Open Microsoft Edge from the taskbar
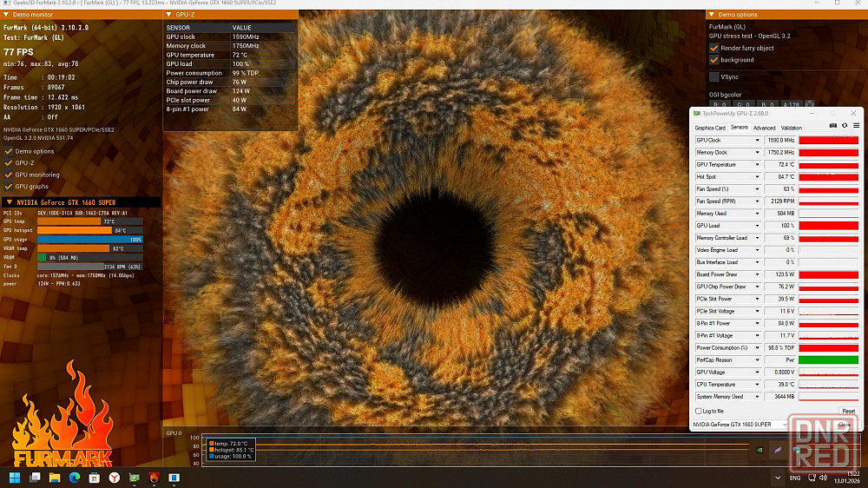The height and width of the screenshot is (488, 868). [x=75, y=478]
